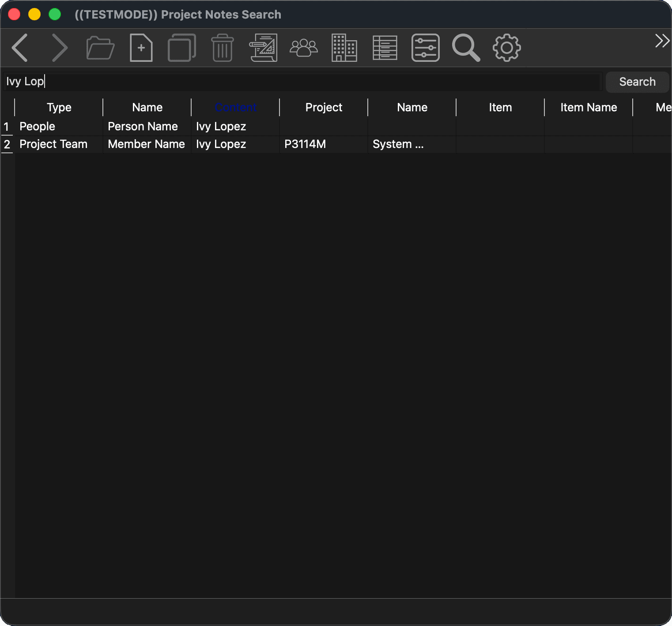Duplicate item using the copy icon
Viewport: 672px width, 626px height.
coord(182,48)
